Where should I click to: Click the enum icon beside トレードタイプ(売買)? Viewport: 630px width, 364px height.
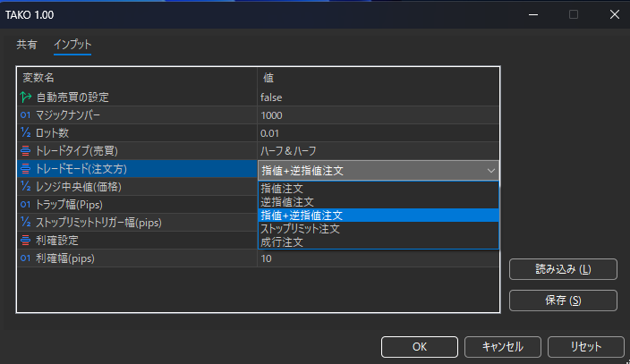coord(25,150)
